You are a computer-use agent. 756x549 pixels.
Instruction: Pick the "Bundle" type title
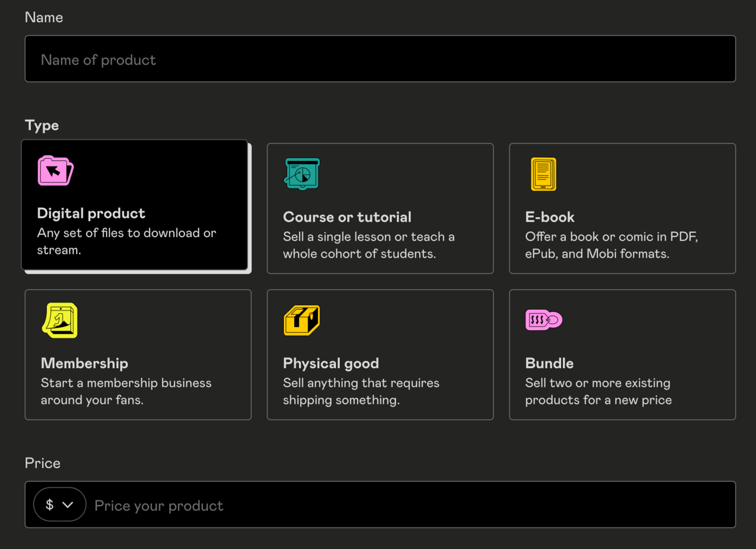click(x=549, y=363)
